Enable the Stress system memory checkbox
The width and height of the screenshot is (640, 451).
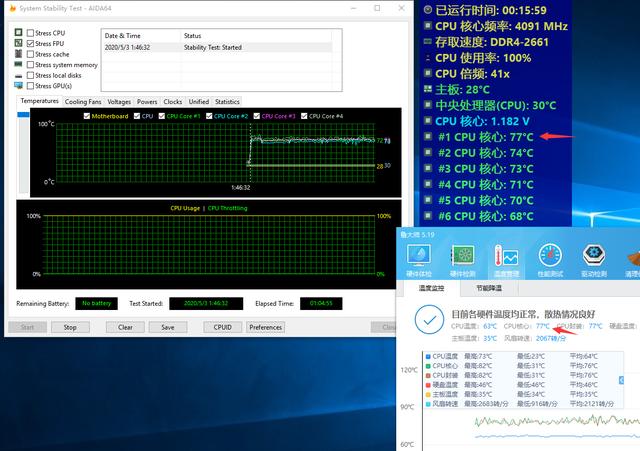click(x=30, y=64)
